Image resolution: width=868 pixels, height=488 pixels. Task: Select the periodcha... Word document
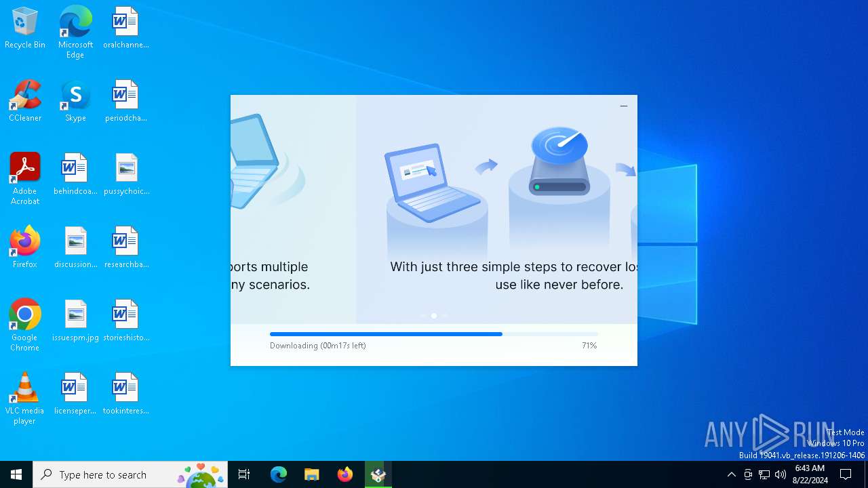point(125,102)
